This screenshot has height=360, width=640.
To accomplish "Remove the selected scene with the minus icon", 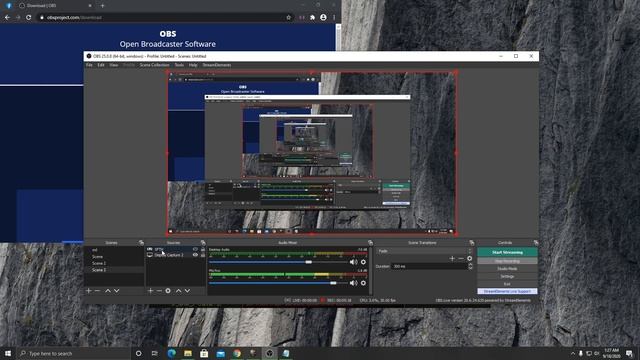I will click(98, 291).
